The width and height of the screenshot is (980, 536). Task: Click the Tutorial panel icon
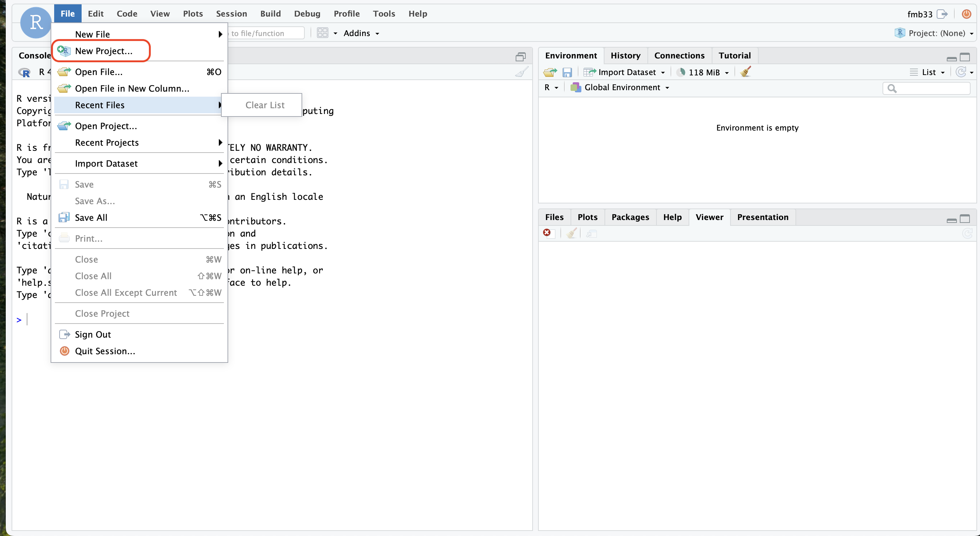click(735, 55)
